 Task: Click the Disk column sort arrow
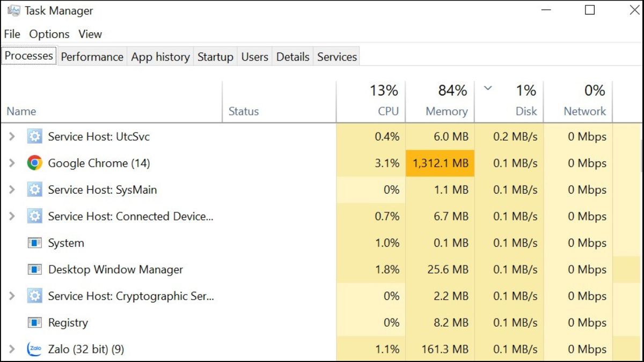[x=488, y=88]
